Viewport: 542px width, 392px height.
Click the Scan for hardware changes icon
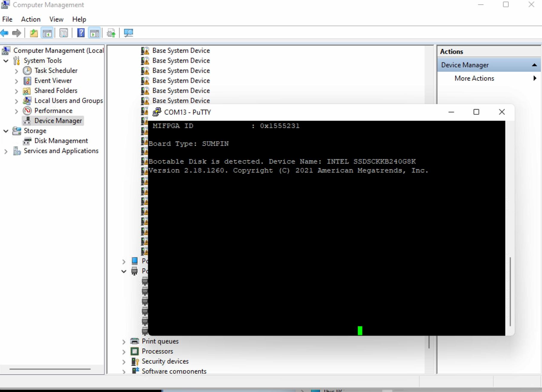point(129,33)
